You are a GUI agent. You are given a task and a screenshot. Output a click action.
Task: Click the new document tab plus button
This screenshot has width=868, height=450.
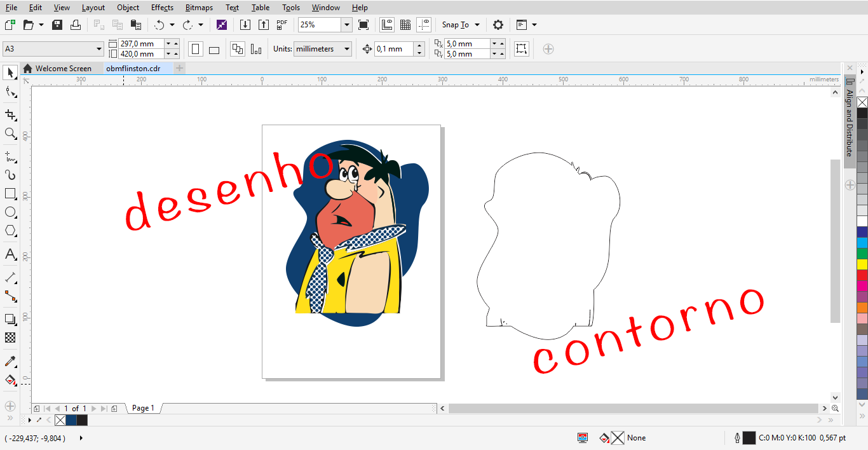coord(180,68)
